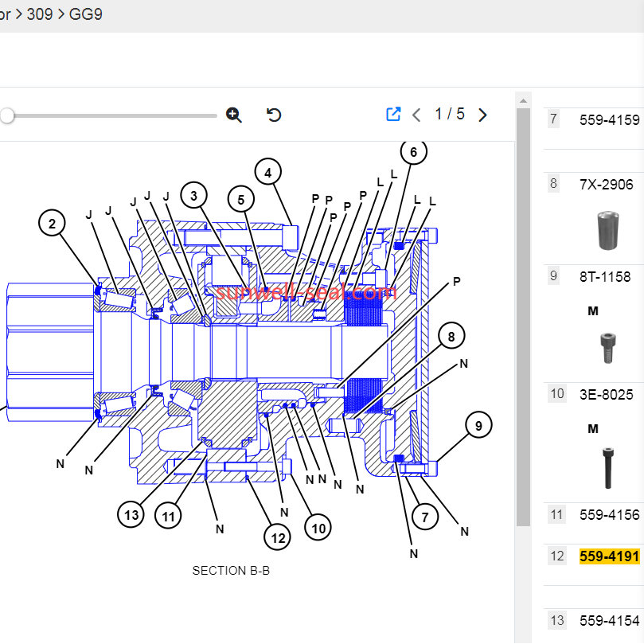Go to the previous diagram page
Viewport: 644px width, 644px height.
416,115
